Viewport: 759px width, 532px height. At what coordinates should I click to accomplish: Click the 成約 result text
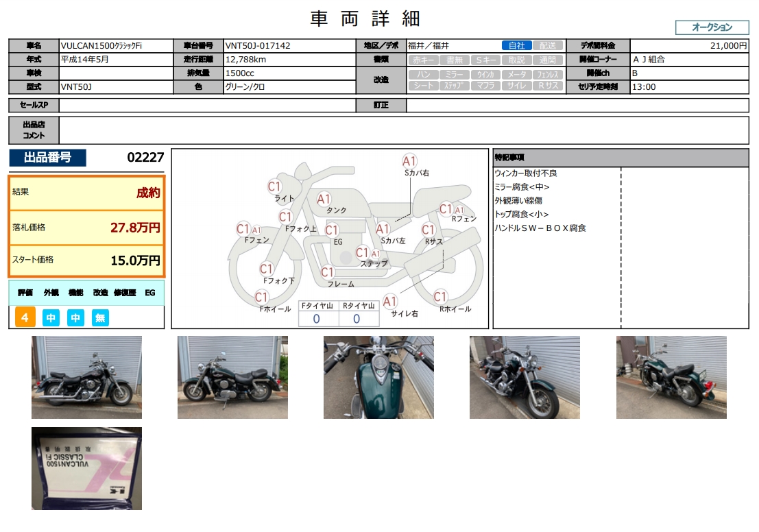pyautogui.click(x=148, y=193)
